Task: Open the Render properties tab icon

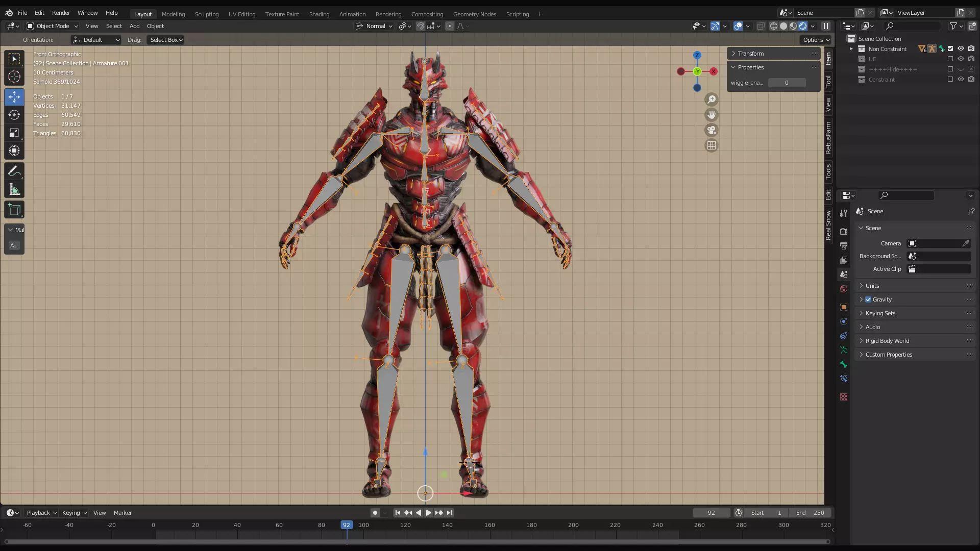Action: point(844,232)
